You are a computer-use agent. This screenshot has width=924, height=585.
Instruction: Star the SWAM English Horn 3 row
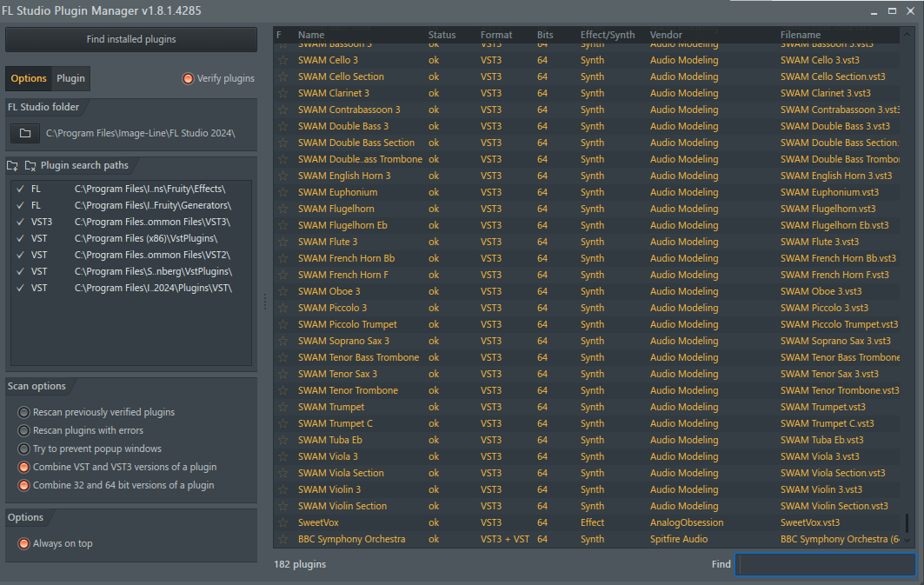pyautogui.click(x=283, y=176)
